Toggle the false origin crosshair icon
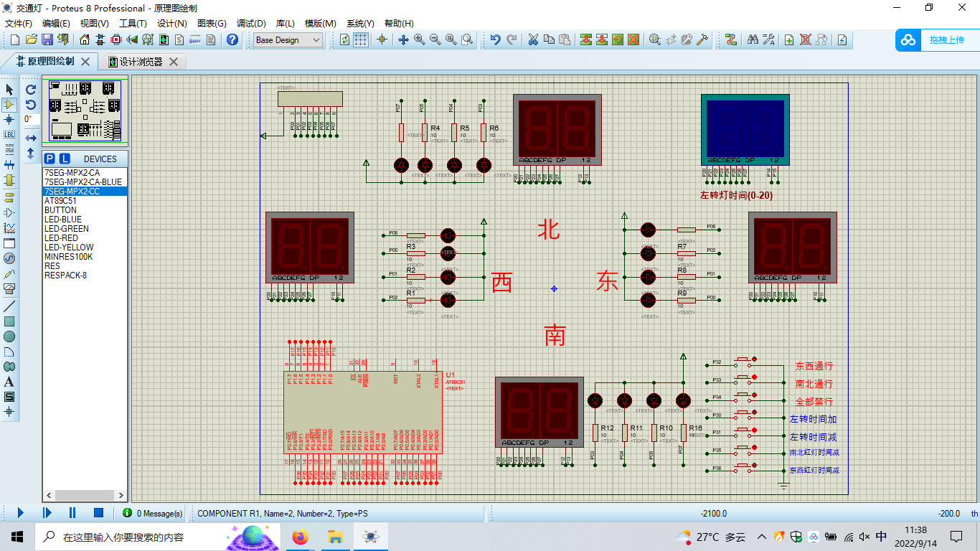The width and height of the screenshot is (980, 551). [382, 39]
